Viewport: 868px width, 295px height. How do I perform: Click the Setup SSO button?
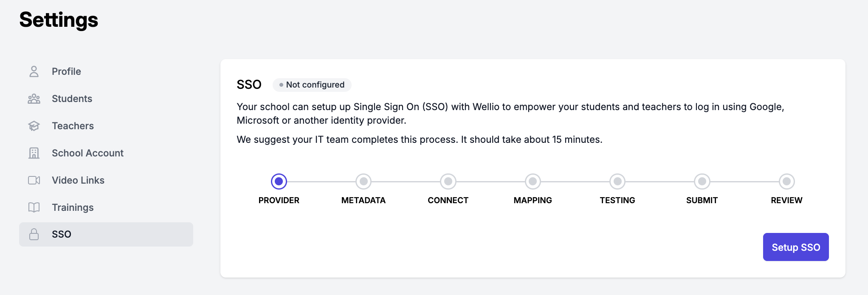pos(796,247)
